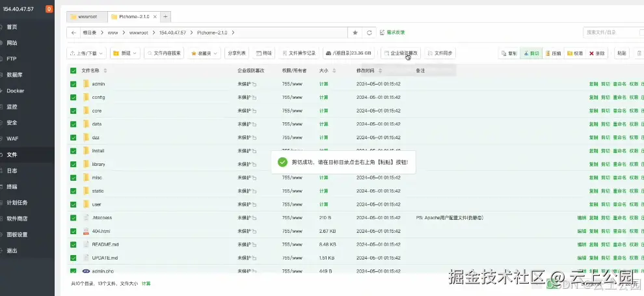Open 计划任务 in the sidebar

click(17, 202)
